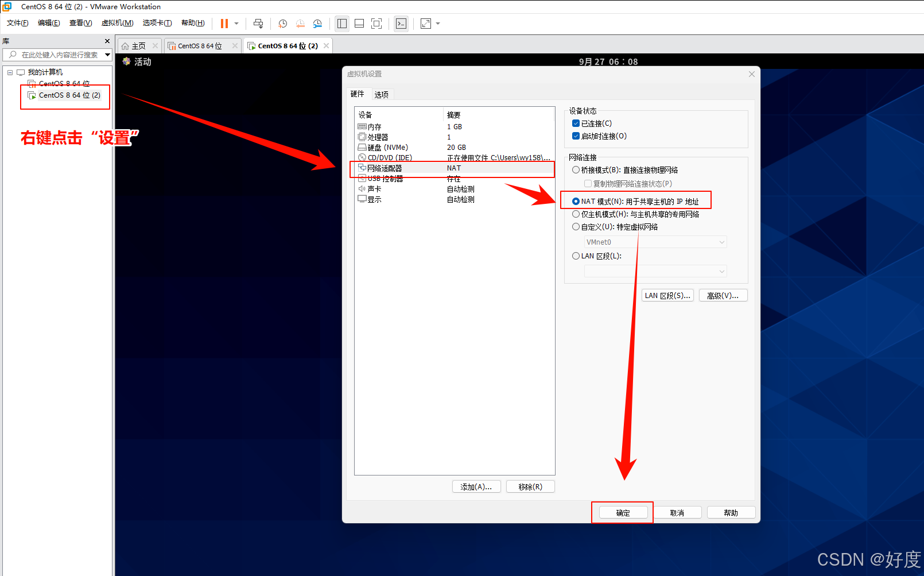Viewport: 924px width, 576px height.
Task: Select the 硬盘 (NVMe) device row
Action: pyautogui.click(x=455, y=147)
